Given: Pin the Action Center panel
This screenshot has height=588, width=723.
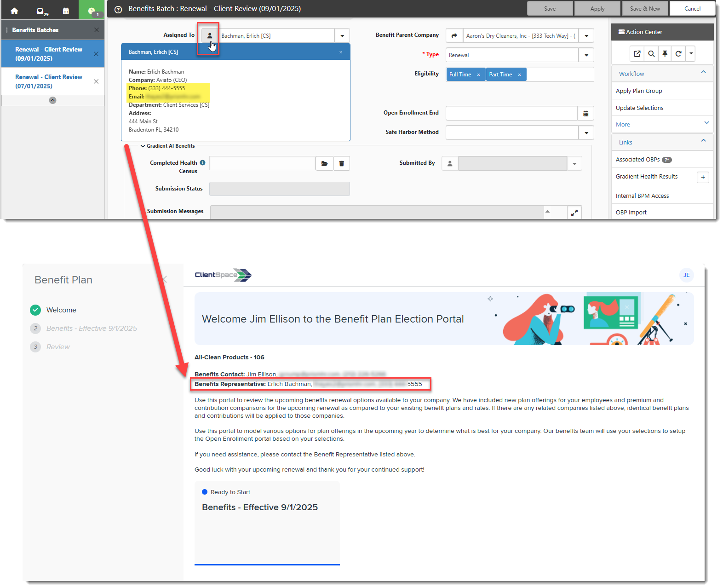Looking at the screenshot, I should pos(665,54).
